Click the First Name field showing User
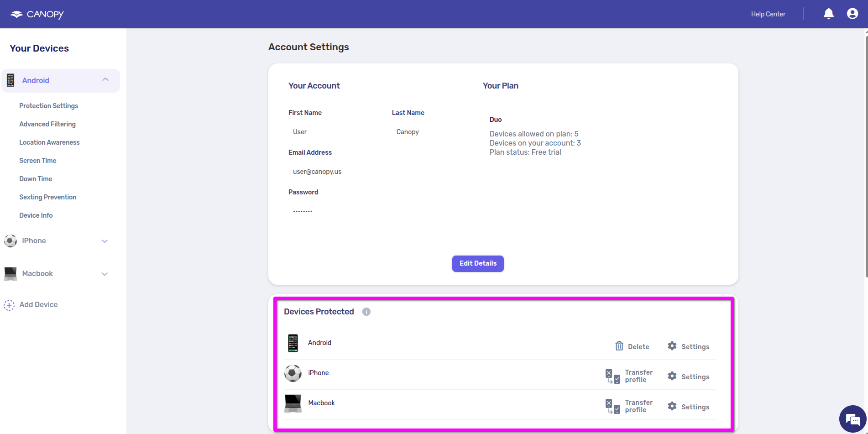 pyautogui.click(x=300, y=132)
